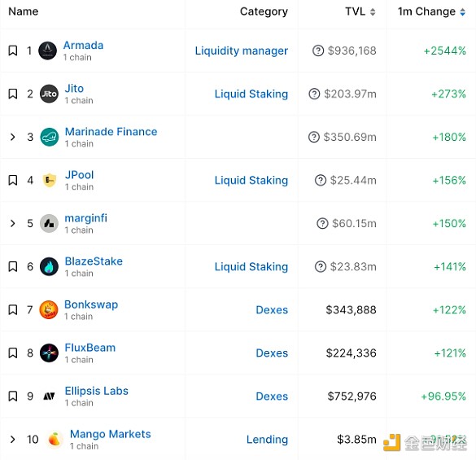Viewport: 476px width, 460px height.
Task: Open the Lending category link
Action: coord(267,440)
